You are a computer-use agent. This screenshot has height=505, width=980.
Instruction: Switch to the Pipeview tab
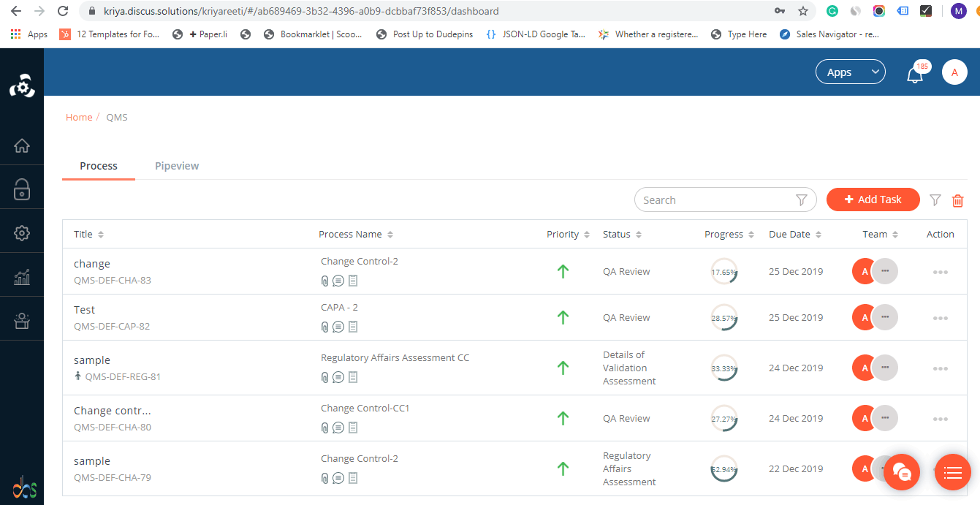coord(177,165)
